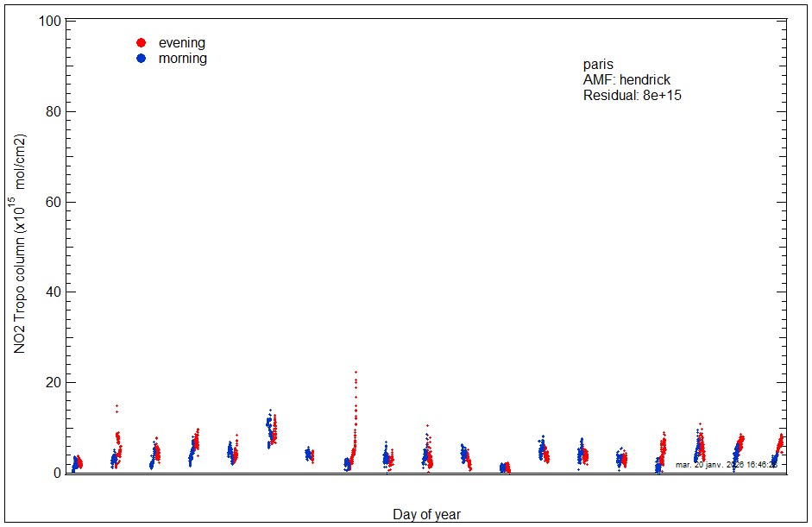Click the second-tallest red evening spike near 15

(x=116, y=406)
